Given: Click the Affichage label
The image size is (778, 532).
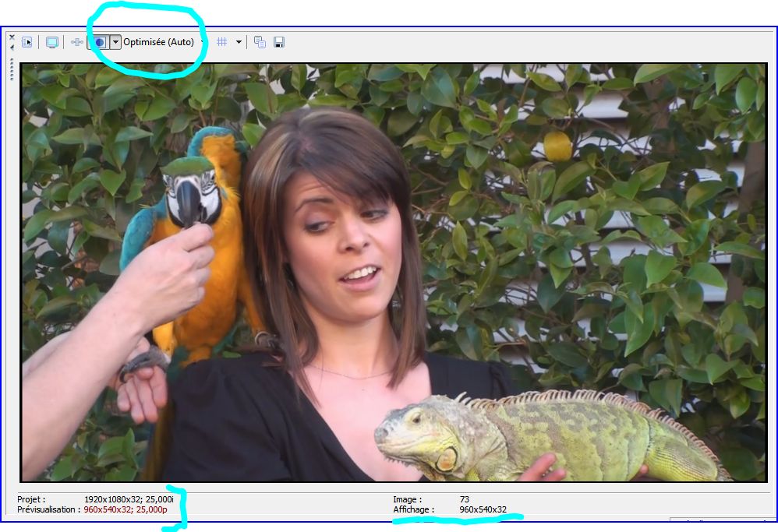Looking at the screenshot, I should click(413, 509).
